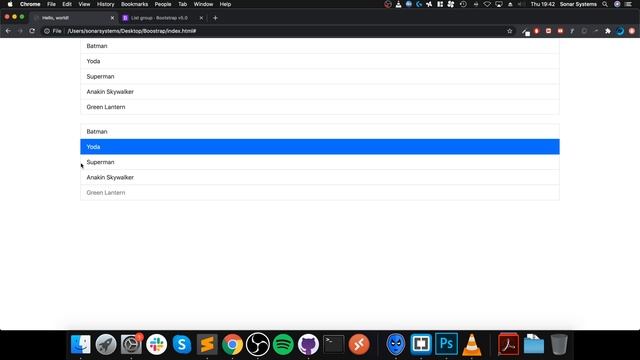This screenshot has width=640, height=360.
Task: Open OBS Studio from the dock
Action: coord(258,344)
